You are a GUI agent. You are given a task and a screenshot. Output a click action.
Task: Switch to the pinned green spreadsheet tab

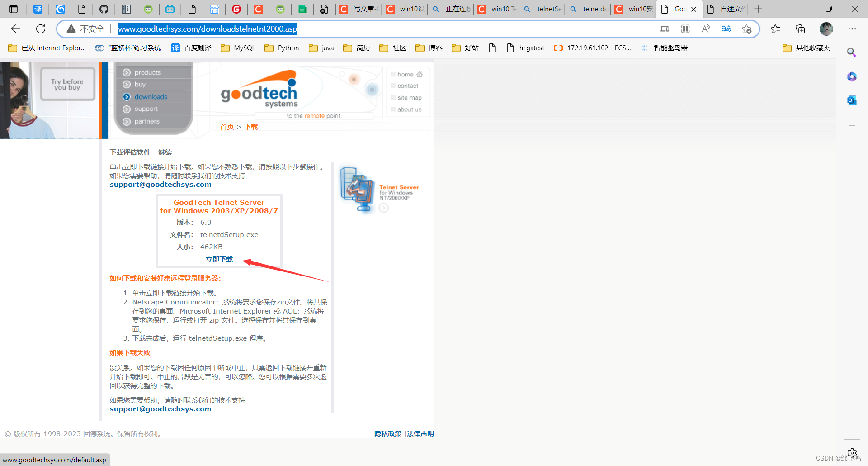(302, 9)
